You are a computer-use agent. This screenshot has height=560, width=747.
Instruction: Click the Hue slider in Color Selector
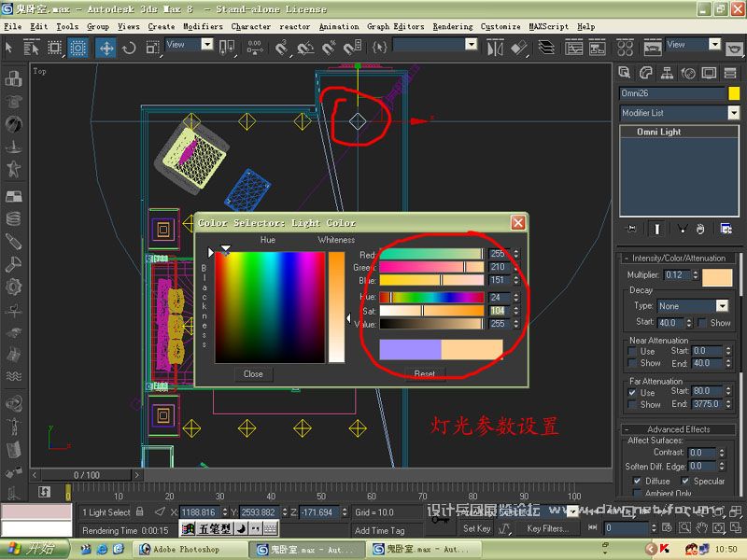coord(431,297)
